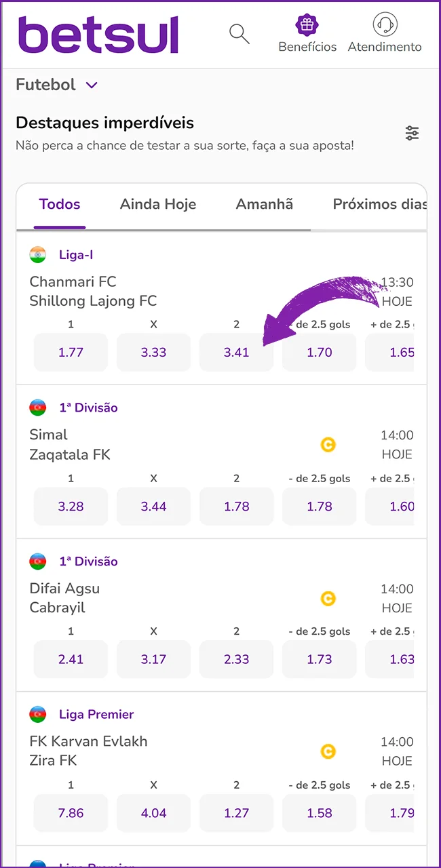
Task: Select the Todos tab
Action: [60, 204]
